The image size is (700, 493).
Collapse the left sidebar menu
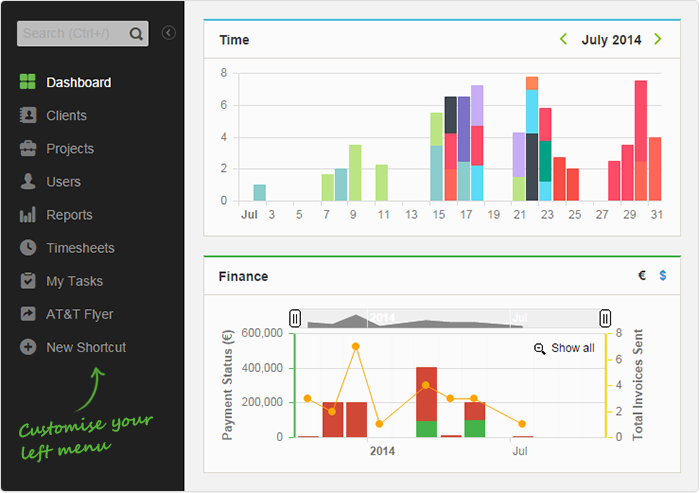click(168, 33)
